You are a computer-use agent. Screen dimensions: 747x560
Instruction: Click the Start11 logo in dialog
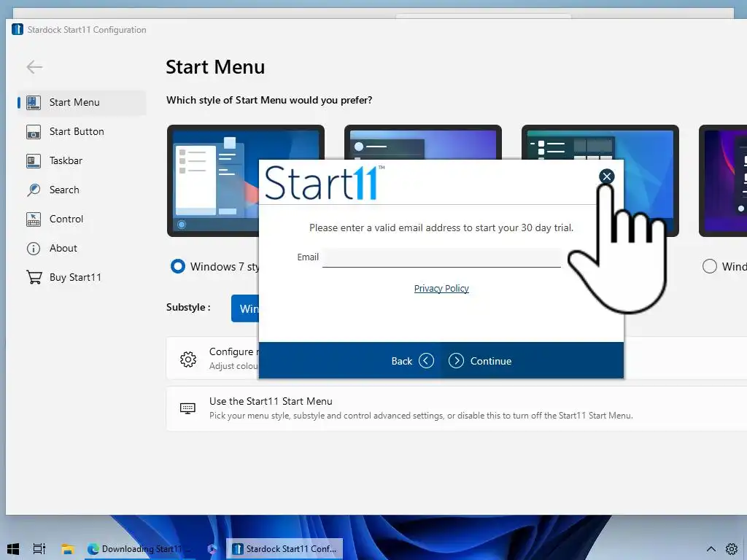tap(325, 183)
